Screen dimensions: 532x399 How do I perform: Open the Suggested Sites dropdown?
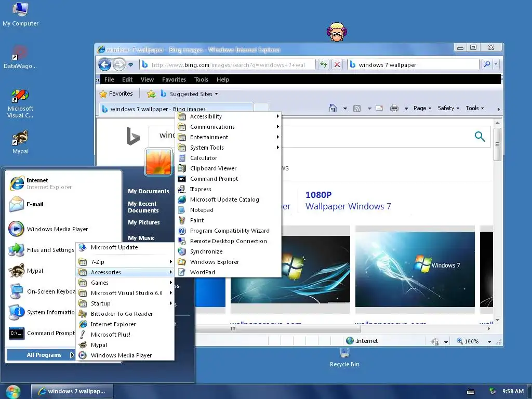tap(189, 94)
